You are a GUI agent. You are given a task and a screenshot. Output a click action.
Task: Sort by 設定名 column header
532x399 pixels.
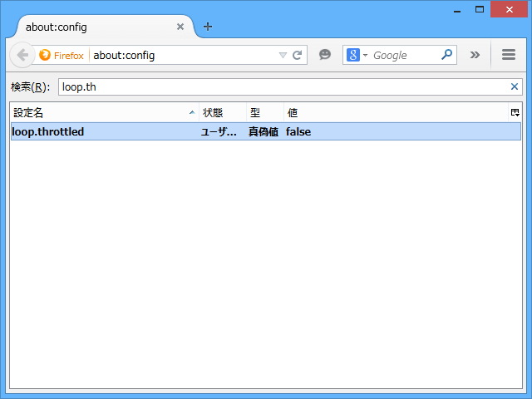[x=104, y=113]
